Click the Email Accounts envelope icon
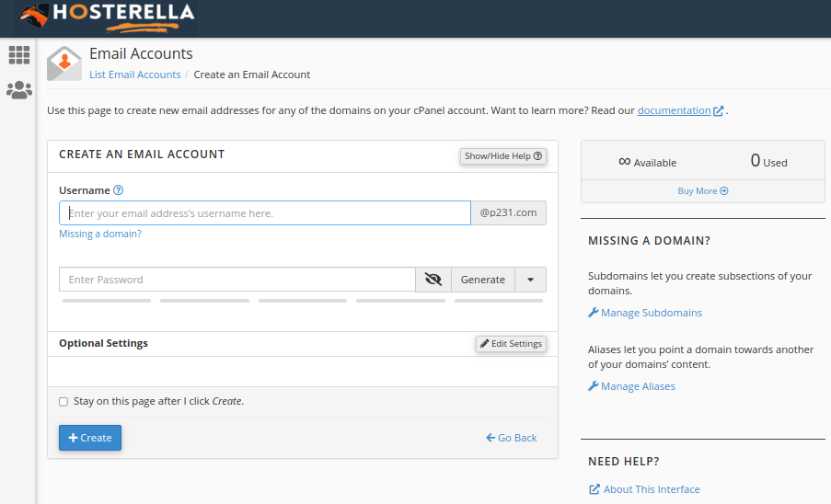 pos(64,63)
